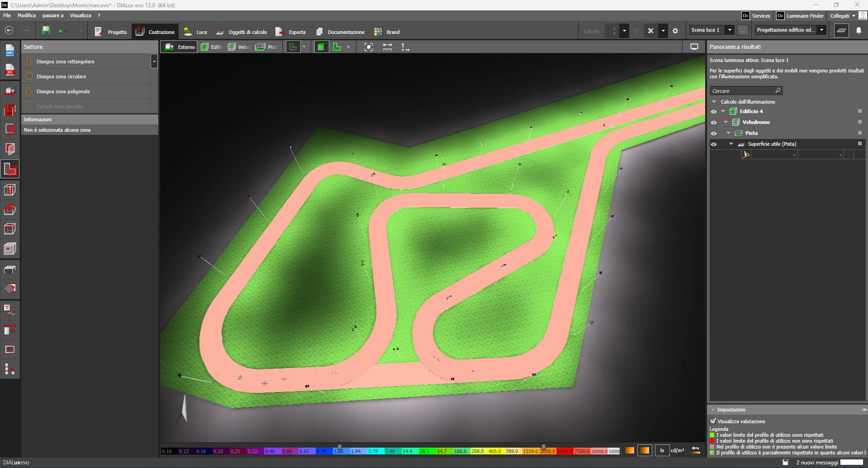868x468 pixels.
Task: Open calculation settings gear icon
Action: click(x=675, y=31)
